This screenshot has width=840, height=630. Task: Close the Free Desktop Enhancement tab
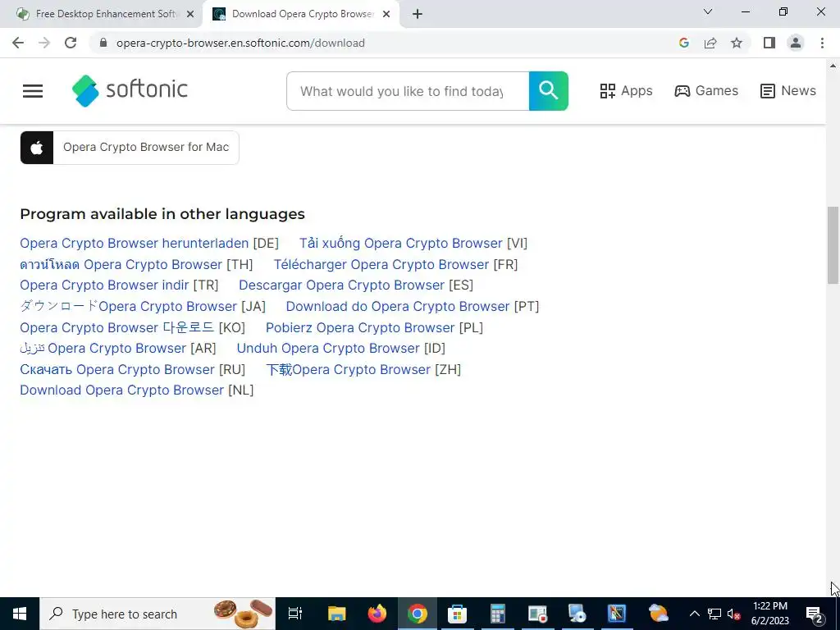[190, 15]
